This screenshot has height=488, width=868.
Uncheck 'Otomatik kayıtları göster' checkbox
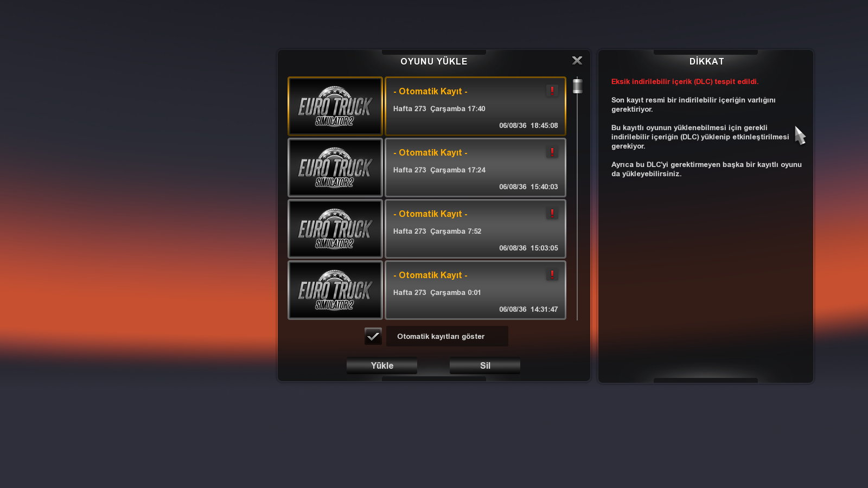[x=373, y=336]
